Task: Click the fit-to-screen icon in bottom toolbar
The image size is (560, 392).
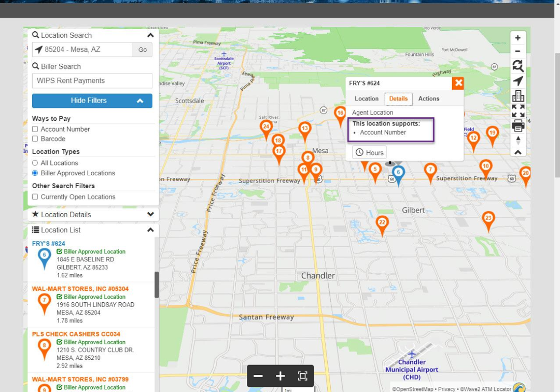Action: coord(302,375)
